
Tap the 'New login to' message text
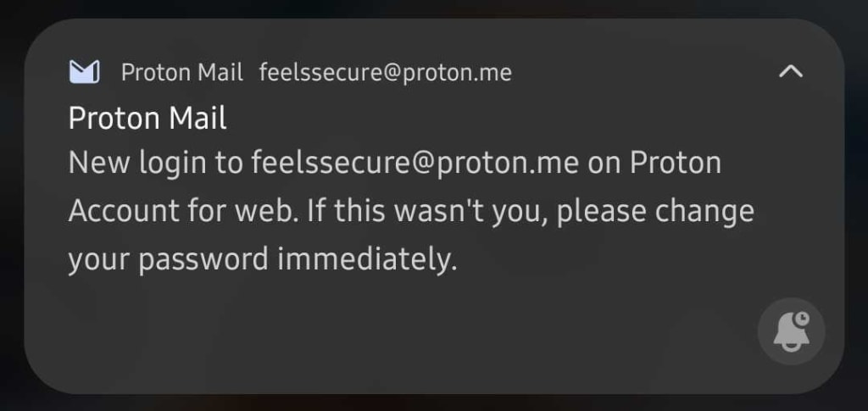(x=156, y=163)
